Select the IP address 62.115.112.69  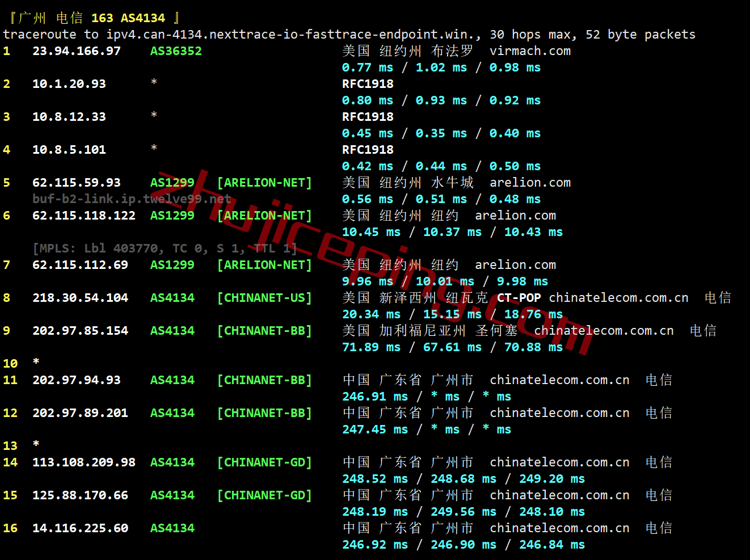pos(80,265)
